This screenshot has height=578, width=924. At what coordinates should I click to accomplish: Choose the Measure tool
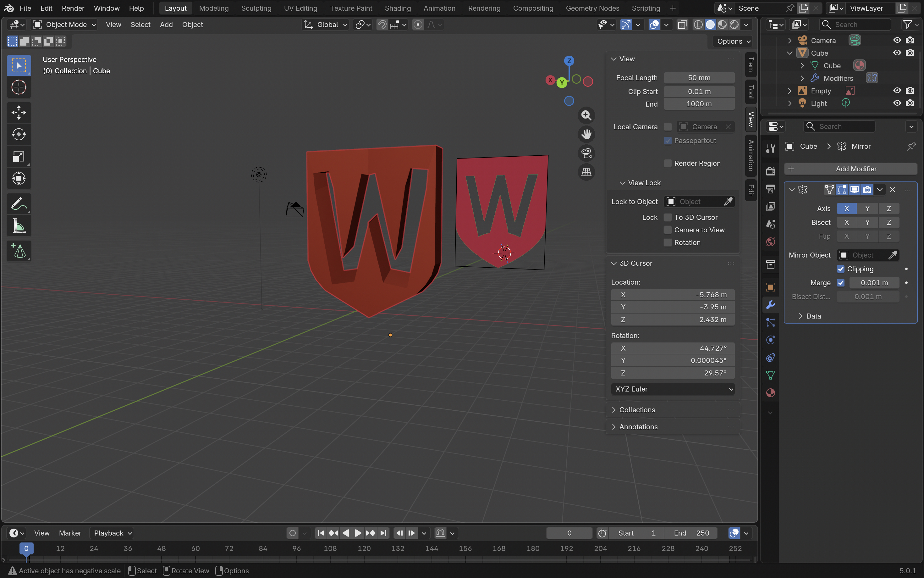click(x=18, y=226)
